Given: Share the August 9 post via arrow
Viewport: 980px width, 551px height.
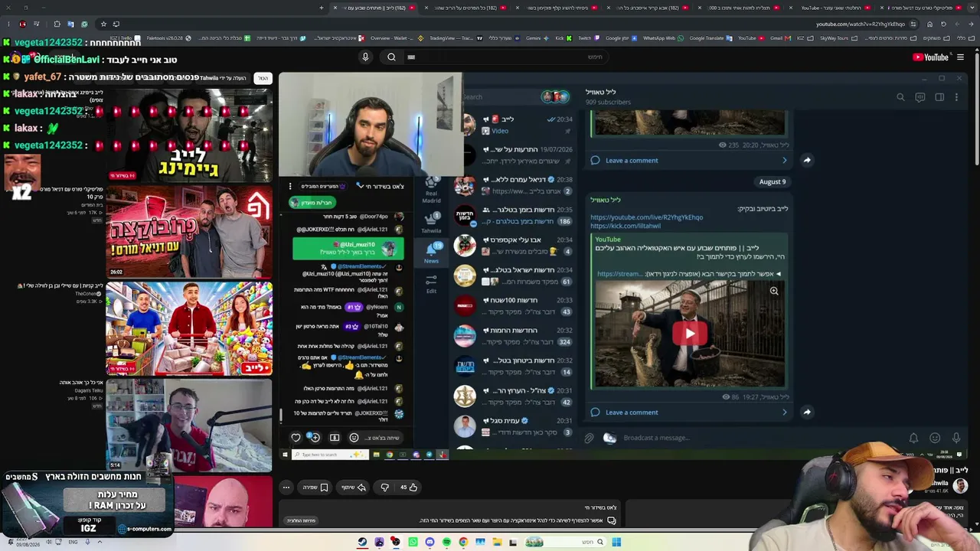Looking at the screenshot, I should [x=807, y=412].
